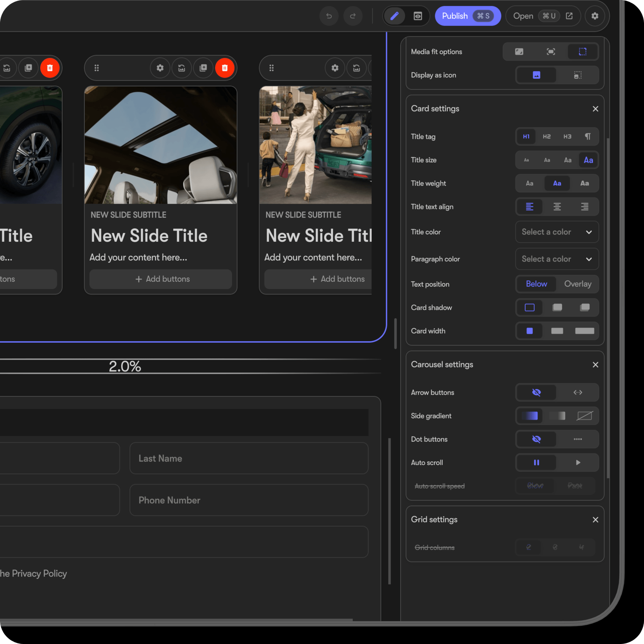Pick the largest Title size
Viewport: 644px width, 644px height.
pyautogui.click(x=588, y=160)
